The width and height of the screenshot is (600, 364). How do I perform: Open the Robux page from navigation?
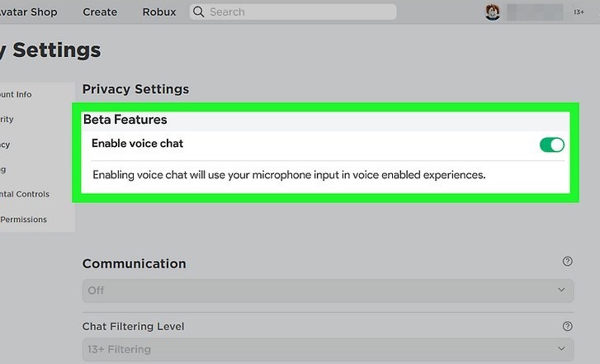coord(158,12)
